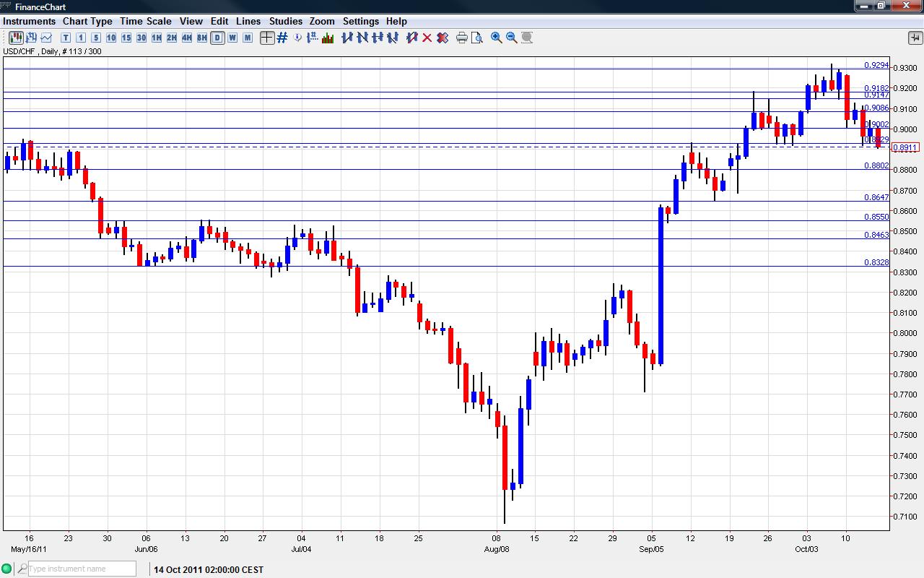
Task: Open the Instruments menu
Action: click(x=29, y=21)
